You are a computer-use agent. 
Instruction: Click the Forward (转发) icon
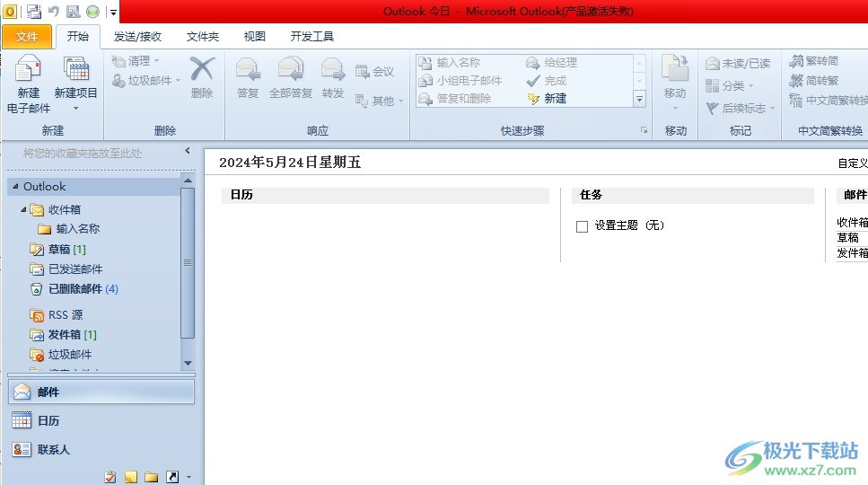point(333,70)
